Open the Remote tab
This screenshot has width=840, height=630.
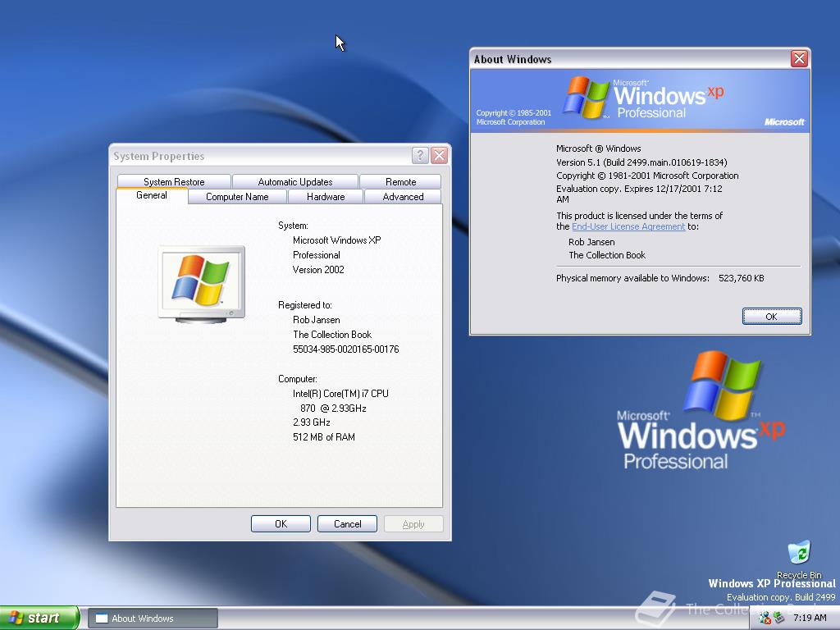pyautogui.click(x=400, y=181)
